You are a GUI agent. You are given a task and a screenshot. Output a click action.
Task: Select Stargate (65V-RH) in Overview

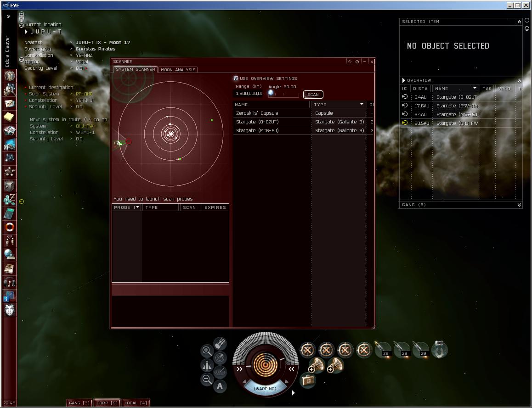[461, 106]
